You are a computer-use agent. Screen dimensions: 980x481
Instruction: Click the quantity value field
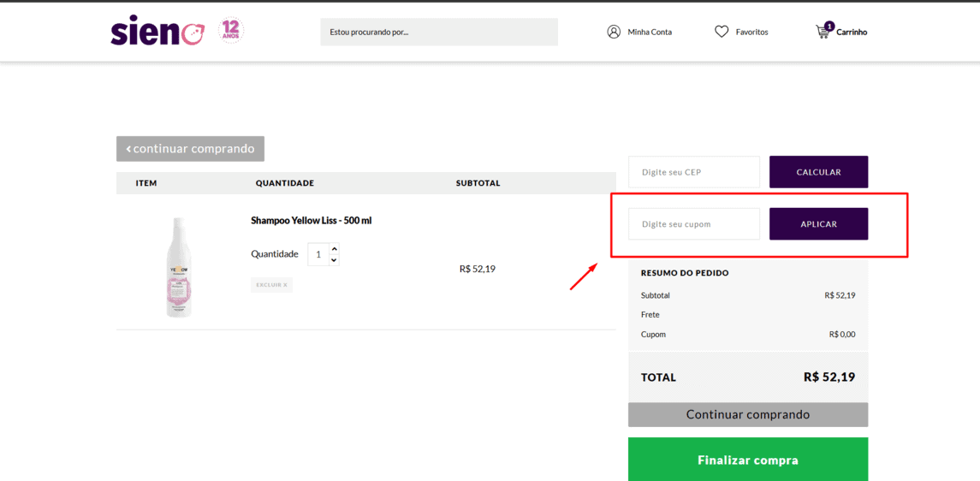318,254
